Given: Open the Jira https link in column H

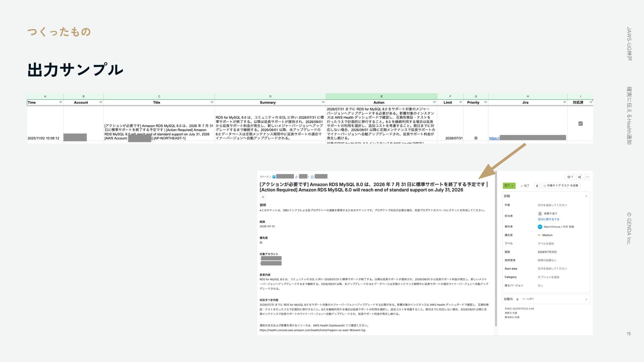Looking at the screenshot, I should [494, 138].
